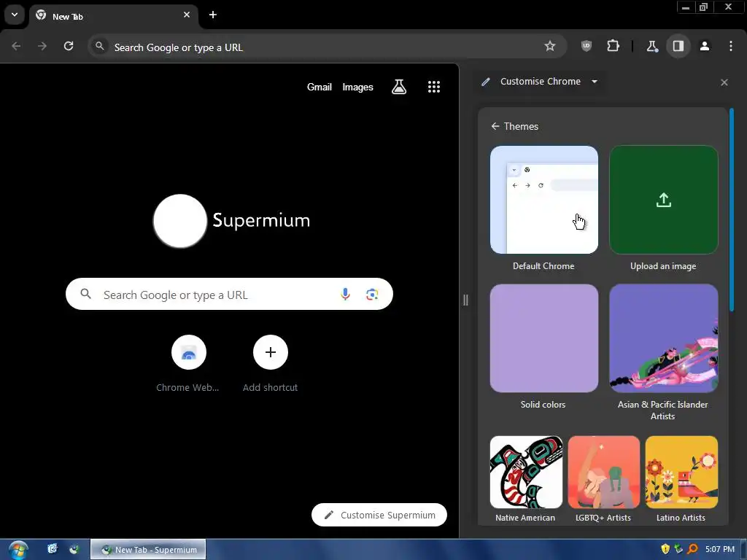Click the new tab page search box
Screen dimensions: 747x560
229,295
